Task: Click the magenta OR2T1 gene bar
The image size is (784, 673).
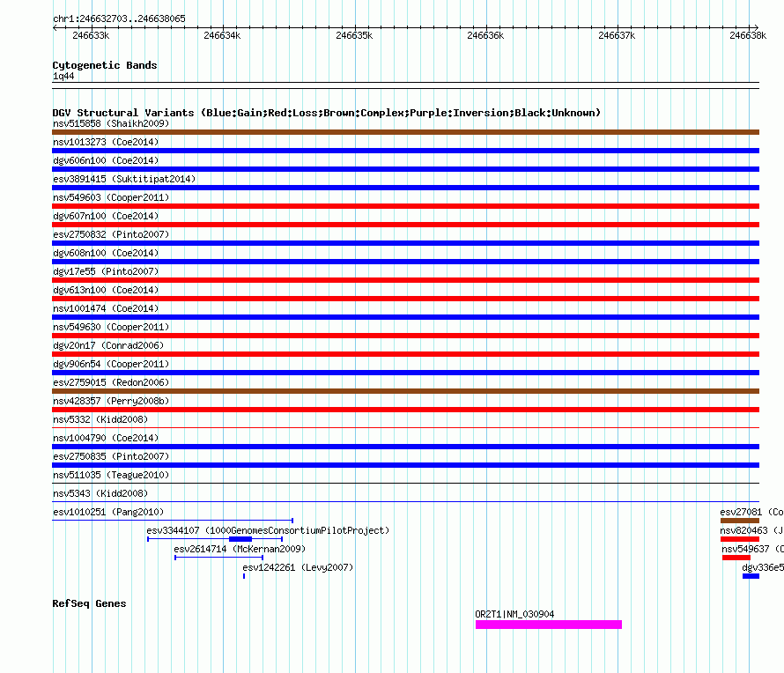Action: coord(549,625)
